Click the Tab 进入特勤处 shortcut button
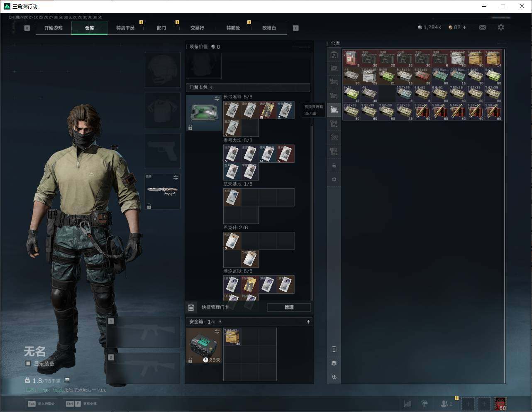 (41, 404)
